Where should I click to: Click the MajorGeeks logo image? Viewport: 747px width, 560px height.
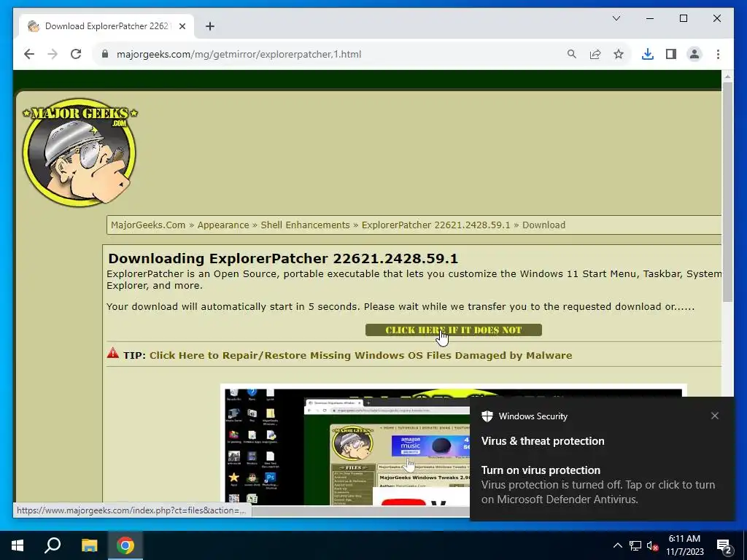point(80,152)
